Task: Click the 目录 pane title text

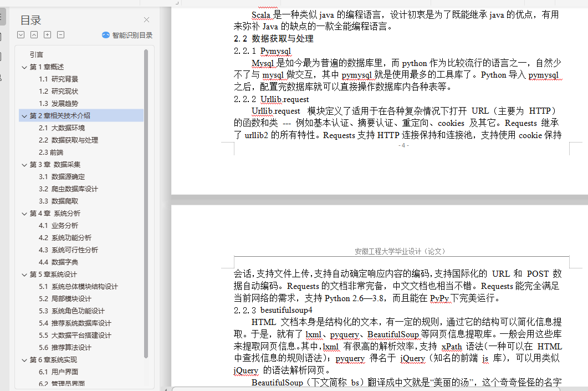Action: point(30,21)
